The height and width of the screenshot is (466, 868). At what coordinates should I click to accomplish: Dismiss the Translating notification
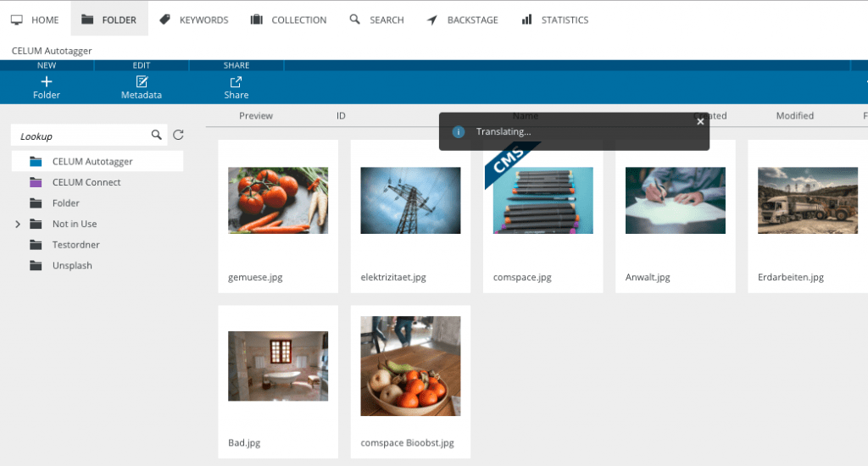(700, 121)
